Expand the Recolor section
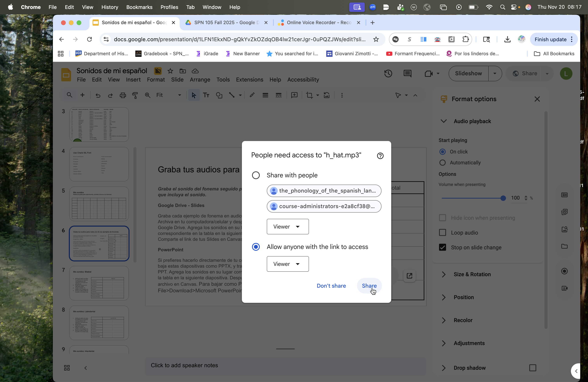This screenshot has height=382, width=588. click(x=444, y=320)
